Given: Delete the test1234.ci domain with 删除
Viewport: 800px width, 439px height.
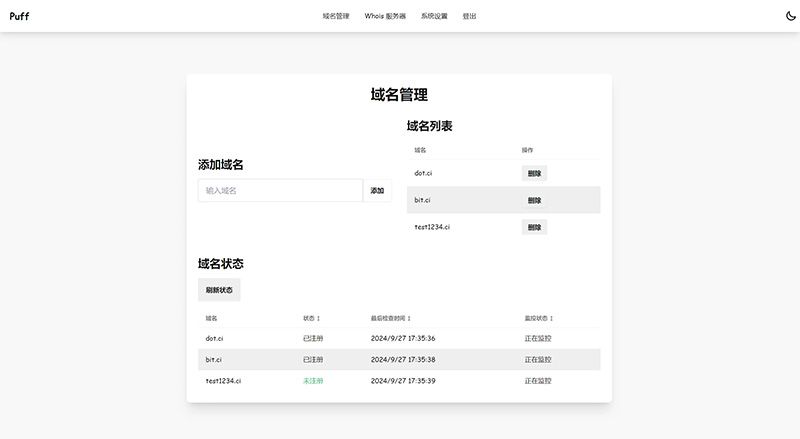Looking at the screenshot, I should tap(534, 227).
